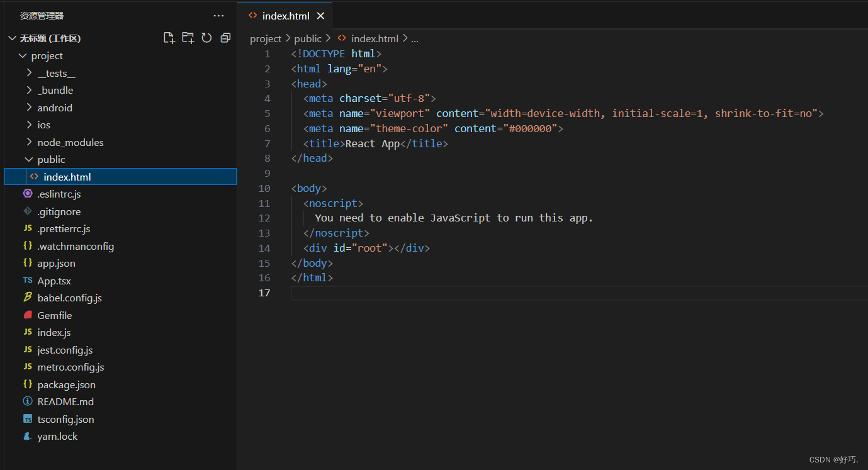
Task: Place cursor on empty line 17
Action: 579,293
